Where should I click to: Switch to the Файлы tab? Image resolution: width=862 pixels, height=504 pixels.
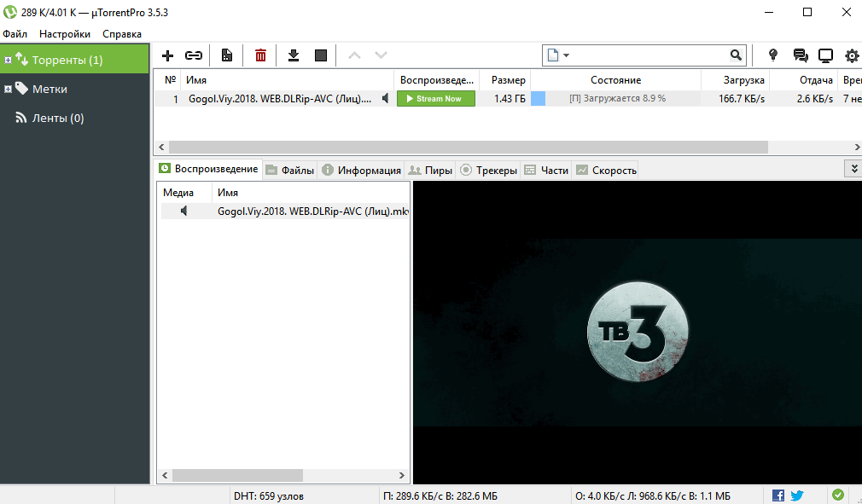(289, 171)
